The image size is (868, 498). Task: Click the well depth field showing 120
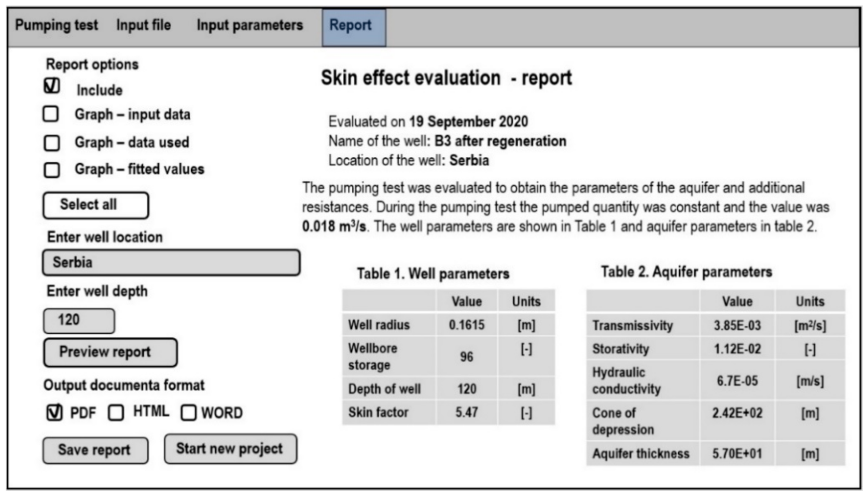click(x=79, y=321)
